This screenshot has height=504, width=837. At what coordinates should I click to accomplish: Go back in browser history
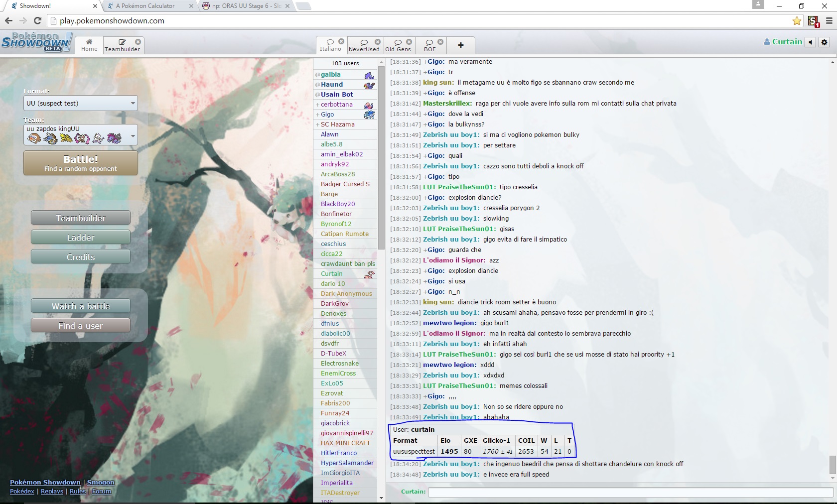point(8,20)
